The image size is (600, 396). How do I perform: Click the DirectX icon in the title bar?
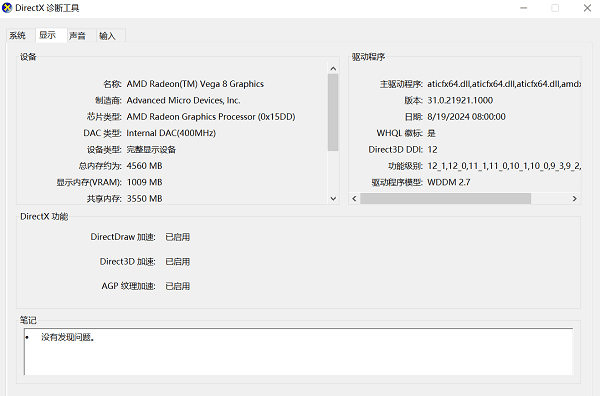(7, 8)
